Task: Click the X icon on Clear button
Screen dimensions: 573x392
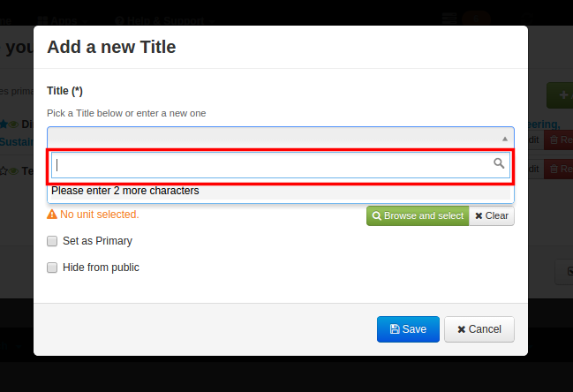Action: point(479,216)
